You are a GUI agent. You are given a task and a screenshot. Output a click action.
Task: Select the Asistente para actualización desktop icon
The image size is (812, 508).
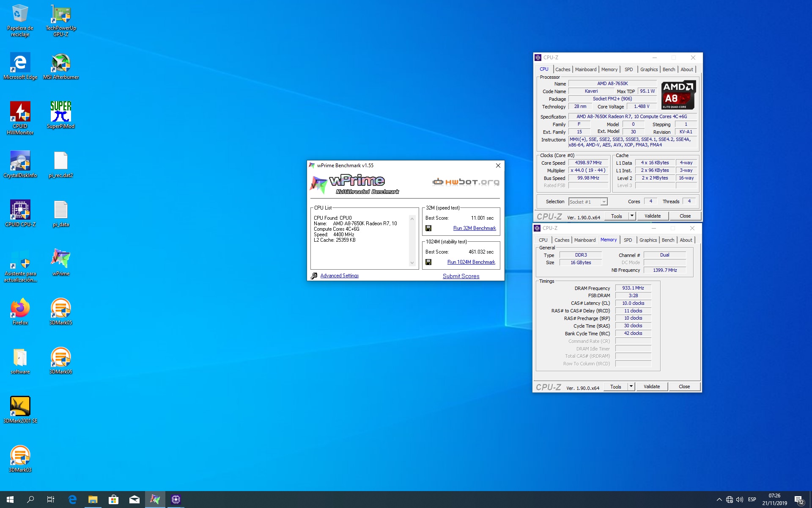click(20, 265)
